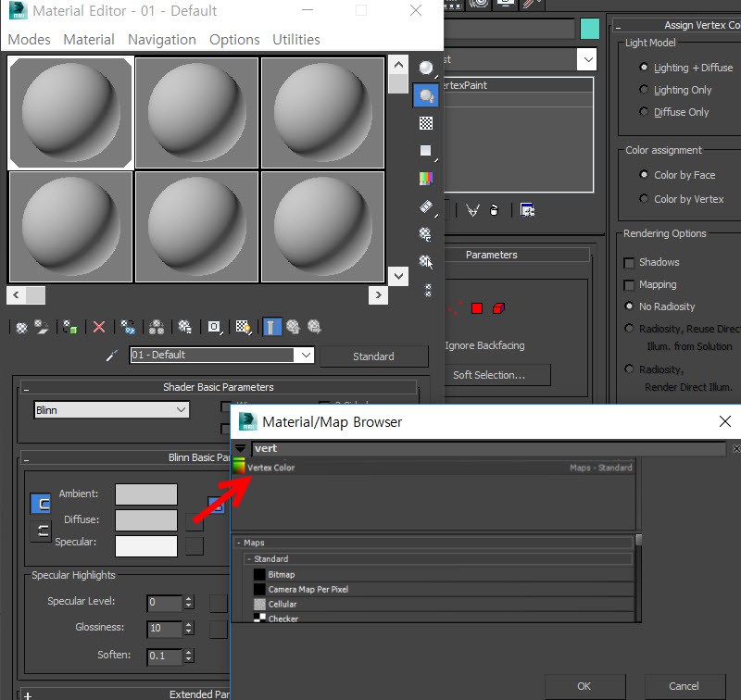Click the Show end result modifier icon
The height and width of the screenshot is (700, 741).
(472, 210)
